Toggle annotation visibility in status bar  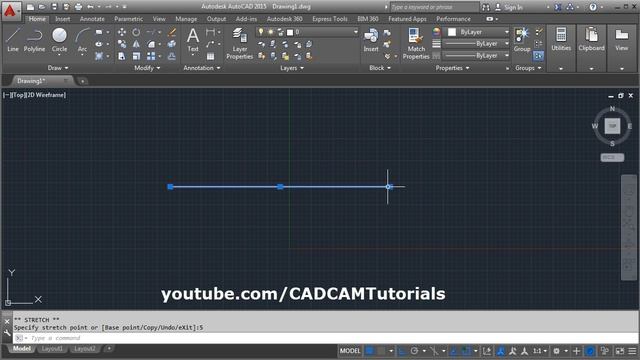[x=501, y=351]
